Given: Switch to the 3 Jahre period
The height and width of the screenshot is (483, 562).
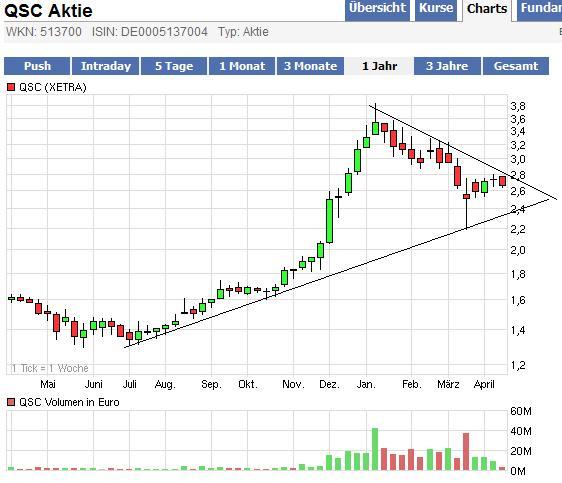Looking at the screenshot, I should (447, 66).
